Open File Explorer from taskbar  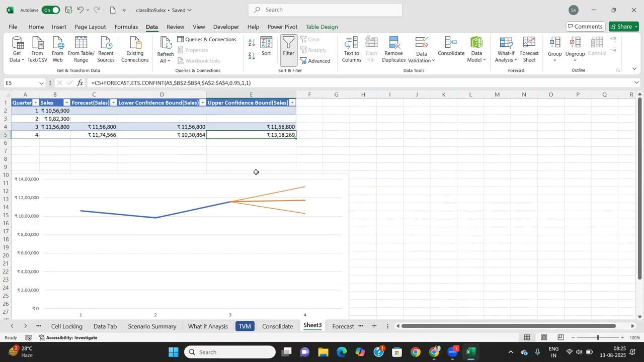tap(323, 352)
